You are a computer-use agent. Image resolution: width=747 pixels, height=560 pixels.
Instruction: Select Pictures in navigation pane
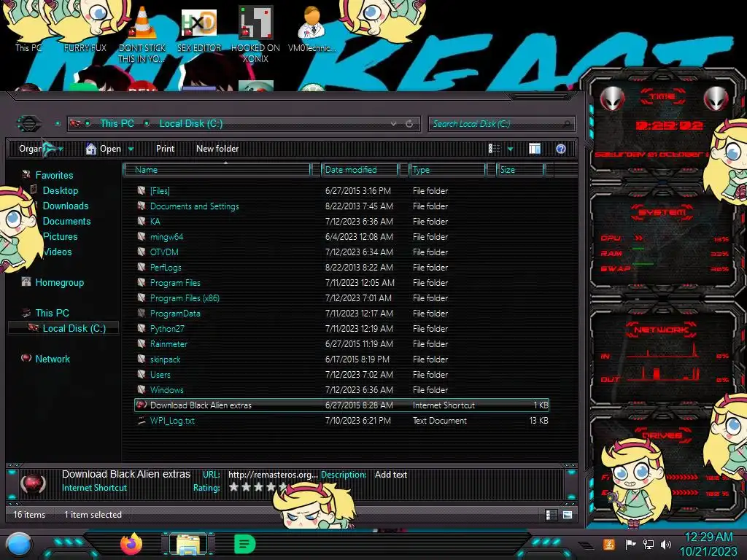point(60,236)
